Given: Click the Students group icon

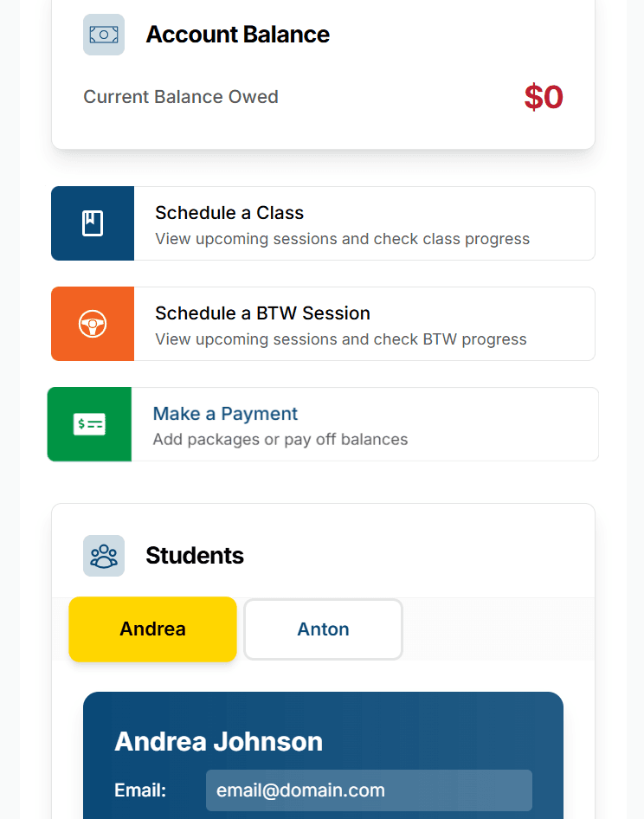Looking at the screenshot, I should tap(104, 556).
